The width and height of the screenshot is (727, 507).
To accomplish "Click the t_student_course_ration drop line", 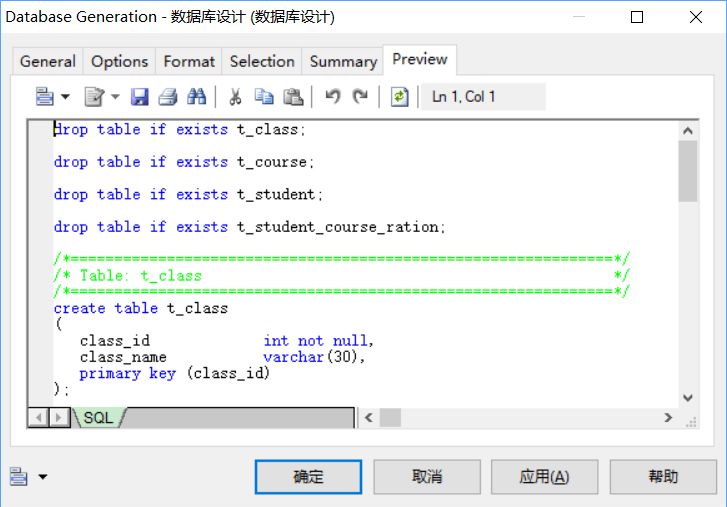I will point(249,227).
